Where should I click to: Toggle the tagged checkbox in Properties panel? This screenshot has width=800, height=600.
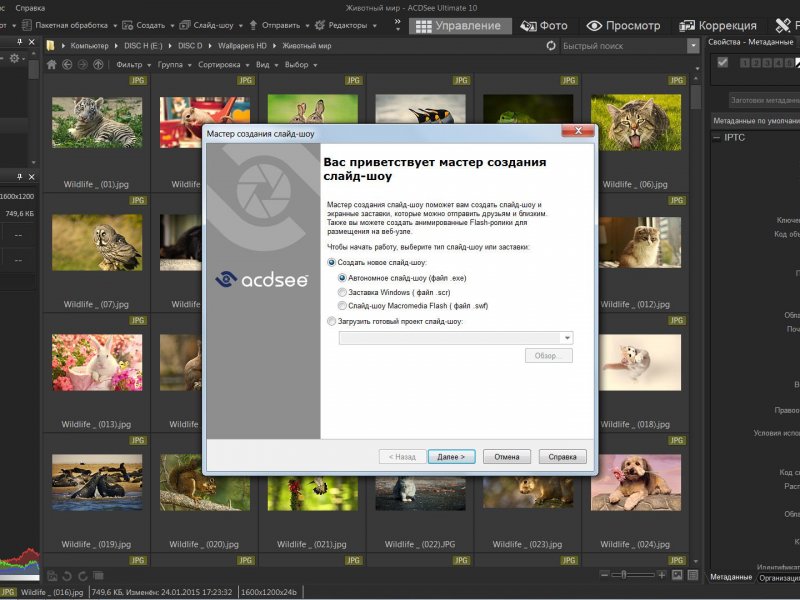coord(722,62)
